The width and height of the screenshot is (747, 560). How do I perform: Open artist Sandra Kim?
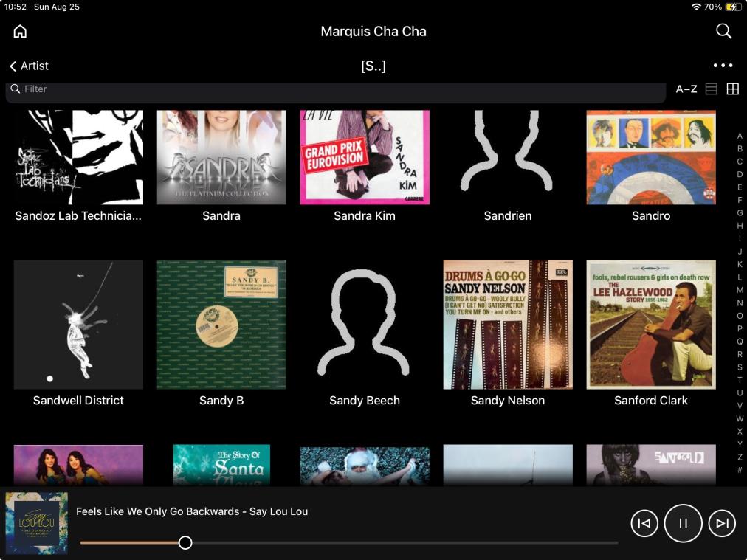click(x=365, y=158)
